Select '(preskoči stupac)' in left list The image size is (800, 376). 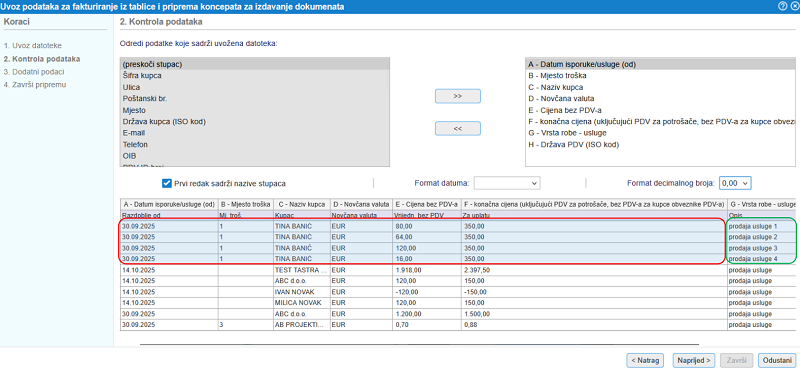(255, 64)
